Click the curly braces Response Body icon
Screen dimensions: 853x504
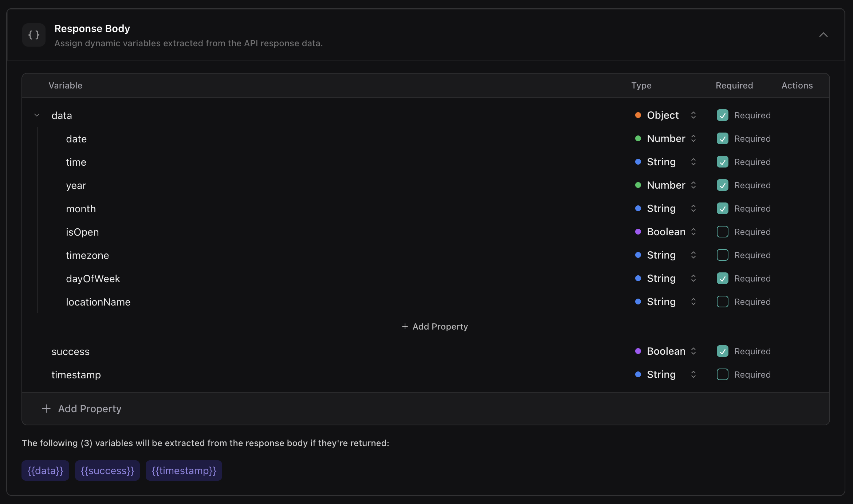click(x=34, y=35)
